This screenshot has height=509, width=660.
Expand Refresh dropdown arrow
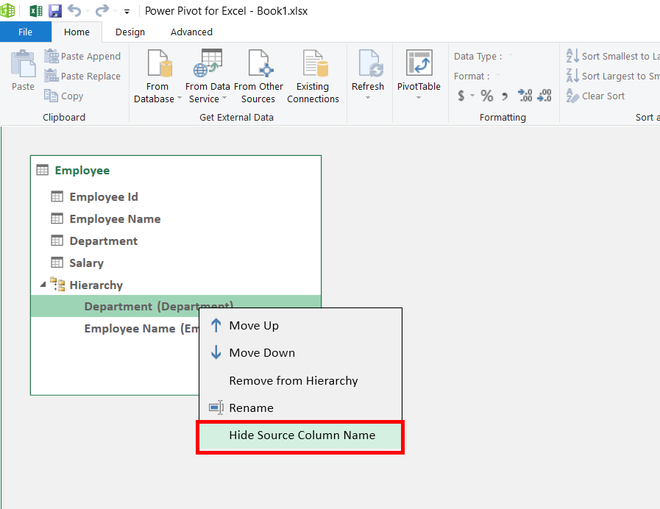coord(368,98)
